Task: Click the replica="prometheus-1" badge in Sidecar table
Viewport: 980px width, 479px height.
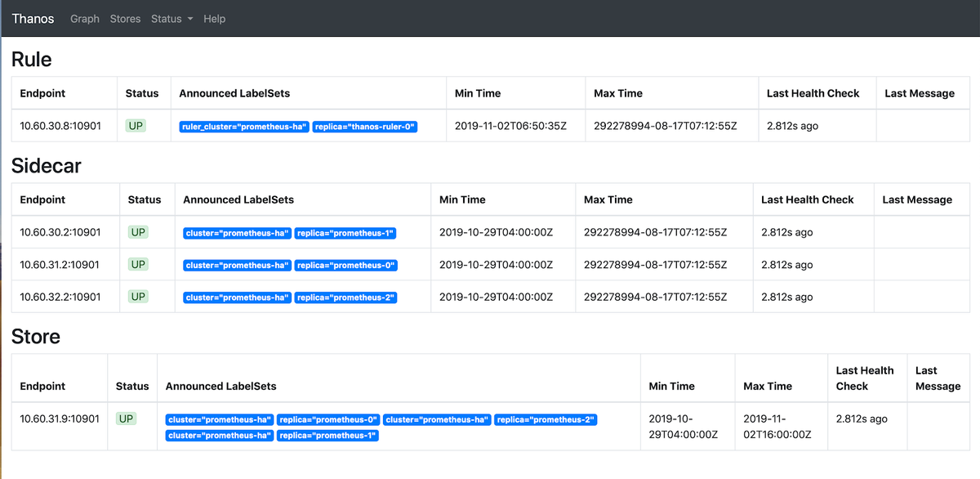Action: [345, 233]
